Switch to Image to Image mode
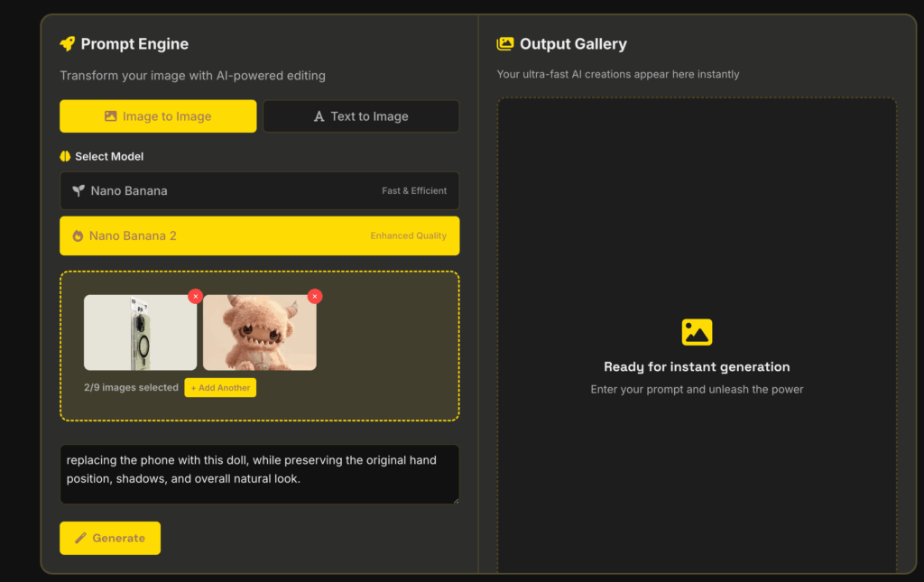 (158, 116)
